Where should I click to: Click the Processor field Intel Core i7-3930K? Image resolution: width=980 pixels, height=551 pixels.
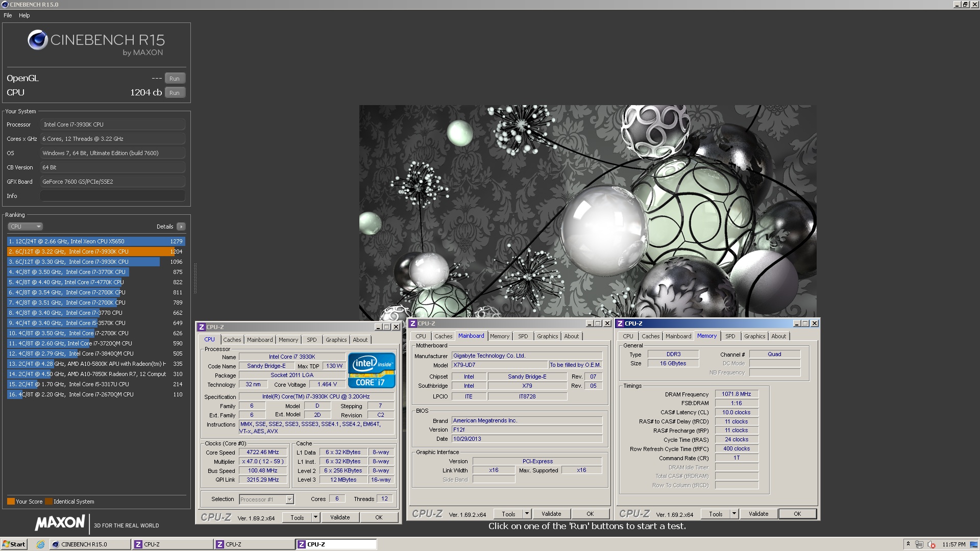tap(113, 124)
